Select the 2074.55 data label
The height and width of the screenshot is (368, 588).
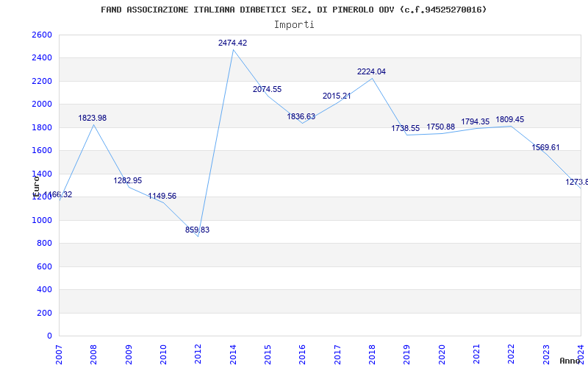click(267, 89)
